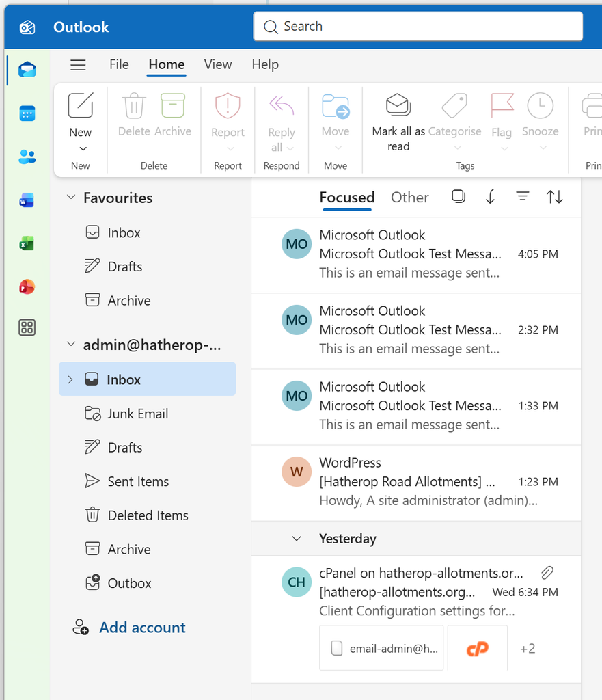The height and width of the screenshot is (700, 602).
Task: Switch to the Focused inbox tab
Action: point(346,198)
